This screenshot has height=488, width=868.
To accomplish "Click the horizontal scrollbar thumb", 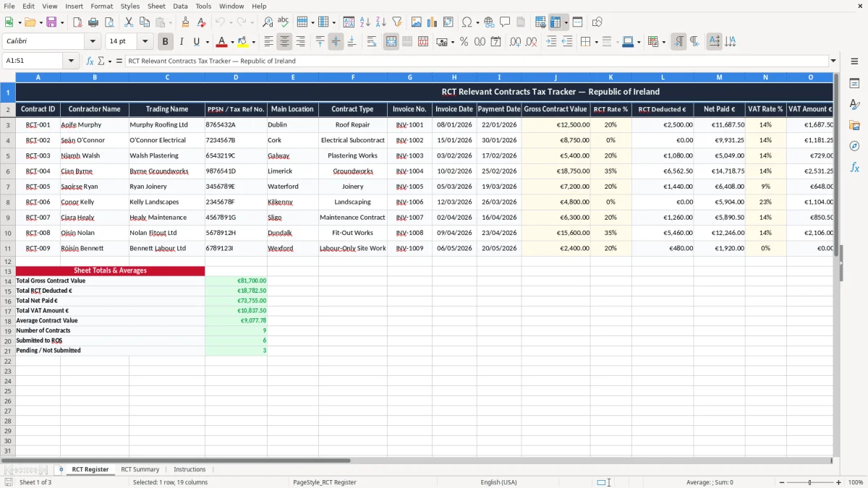I will click(x=176, y=461).
